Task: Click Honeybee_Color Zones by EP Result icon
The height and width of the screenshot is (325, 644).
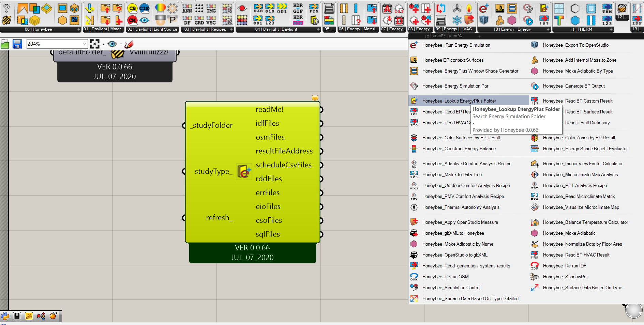Action: point(535,138)
